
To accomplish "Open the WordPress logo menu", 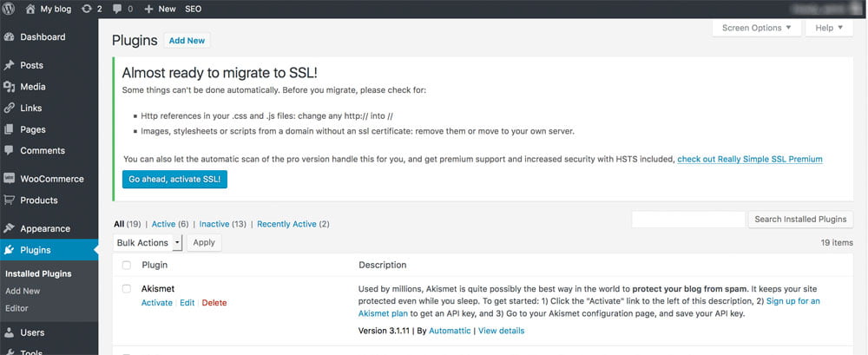I will click(x=9, y=9).
